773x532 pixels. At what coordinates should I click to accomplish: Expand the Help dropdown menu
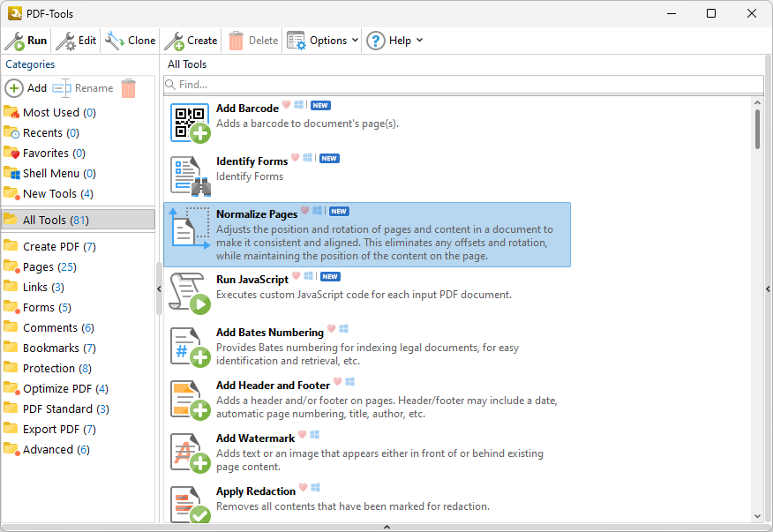coord(395,41)
